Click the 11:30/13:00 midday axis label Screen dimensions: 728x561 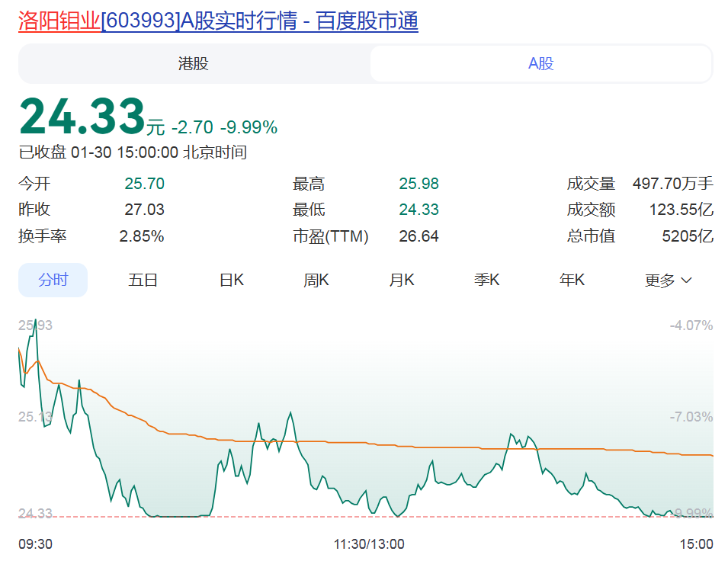pos(369,543)
